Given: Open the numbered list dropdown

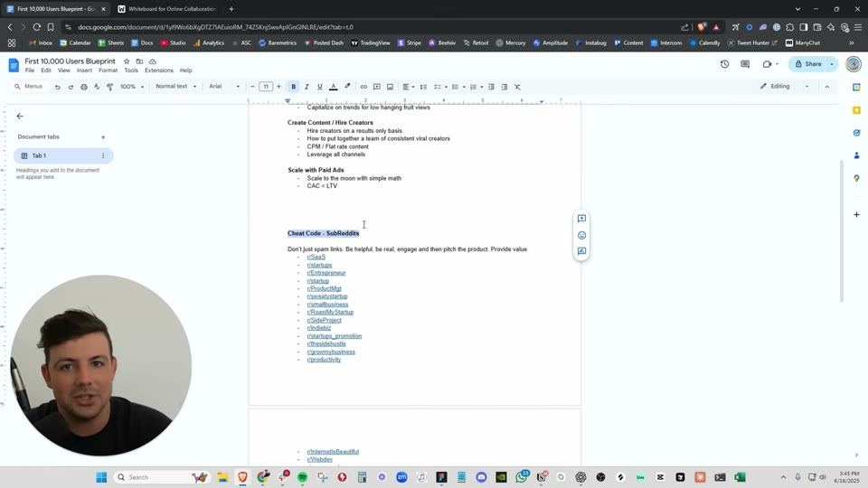Looking at the screenshot, I should click(476, 87).
